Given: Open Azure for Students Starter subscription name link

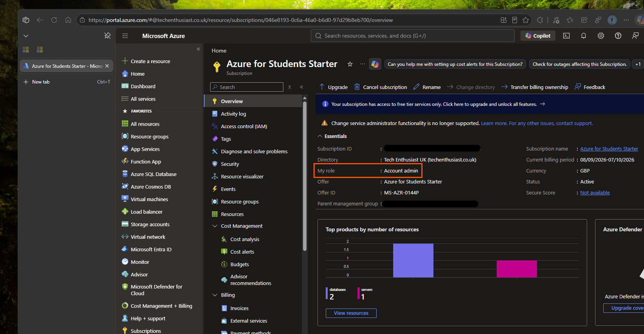Looking at the screenshot, I should click(x=609, y=149).
